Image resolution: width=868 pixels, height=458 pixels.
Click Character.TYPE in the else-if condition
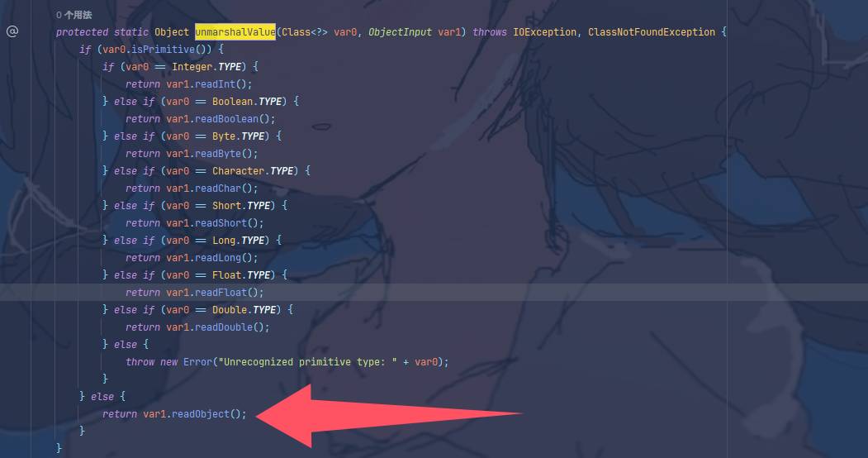pos(253,170)
